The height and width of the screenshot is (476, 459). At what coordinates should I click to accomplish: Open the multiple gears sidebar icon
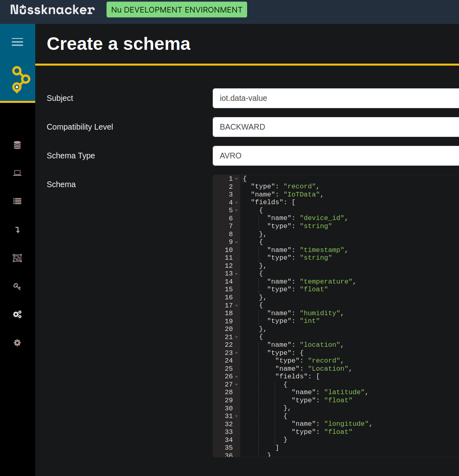(17, 314)
